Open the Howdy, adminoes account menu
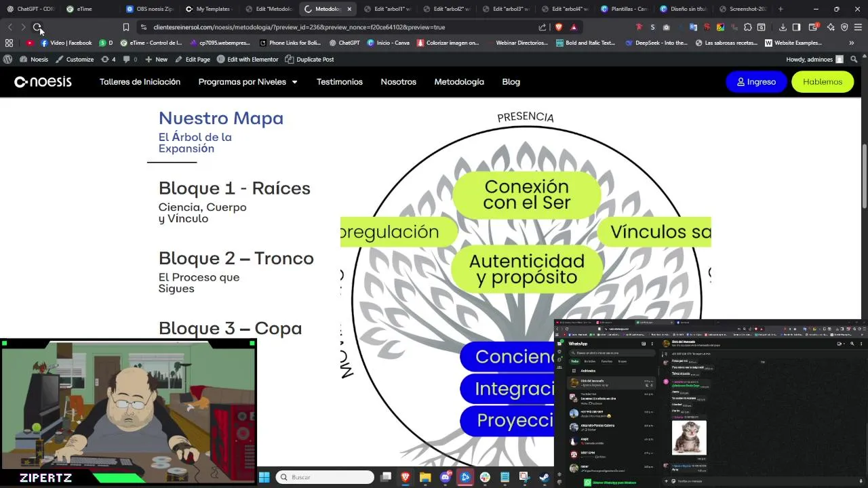Image resolution: width=868 pixels, height=488 pixels. 814,59
